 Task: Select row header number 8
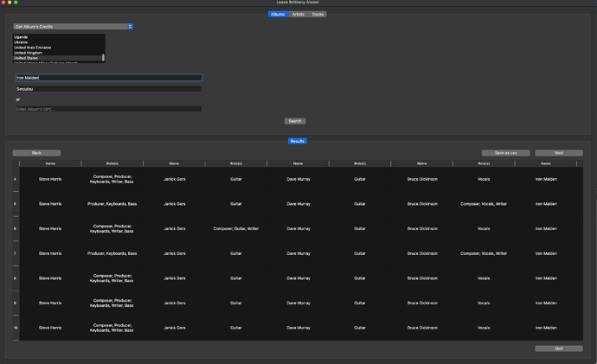click(16, 278)
